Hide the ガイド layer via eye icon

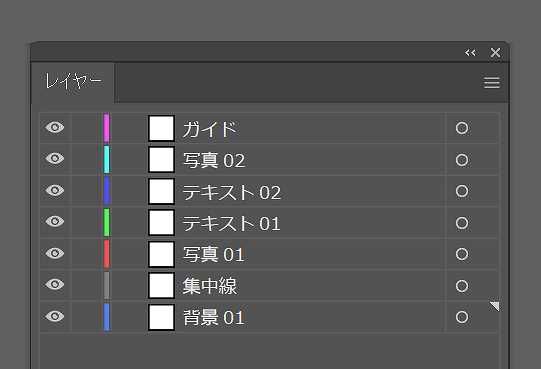55,127
